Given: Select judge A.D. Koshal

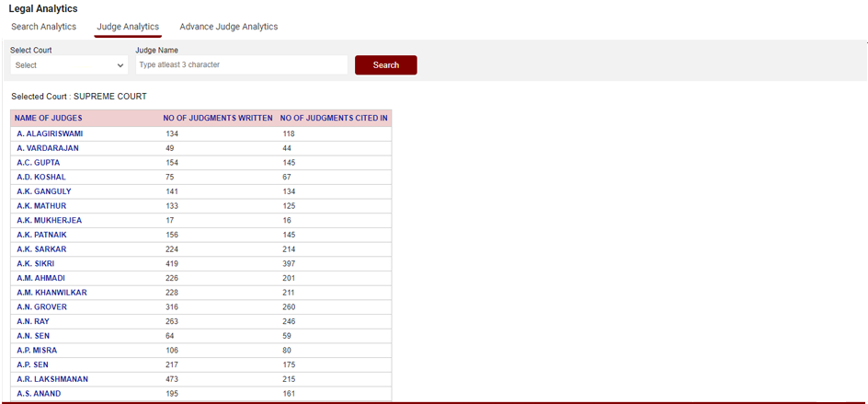Looking at the screenshot, I should (x=40, y=177).
